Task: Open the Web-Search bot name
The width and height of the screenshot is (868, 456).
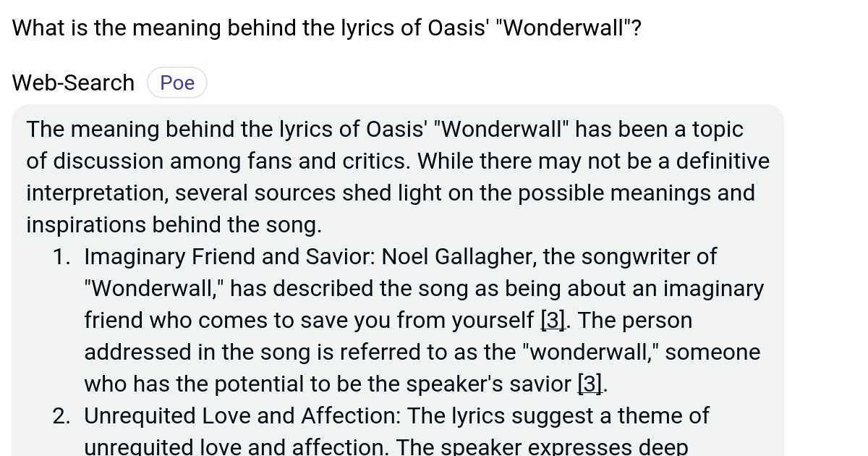Action: pos(73,83)
